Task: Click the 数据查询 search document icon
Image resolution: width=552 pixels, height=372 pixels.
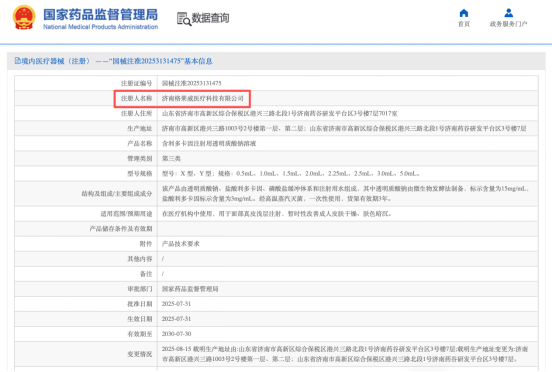Action: tap(184, 19)
